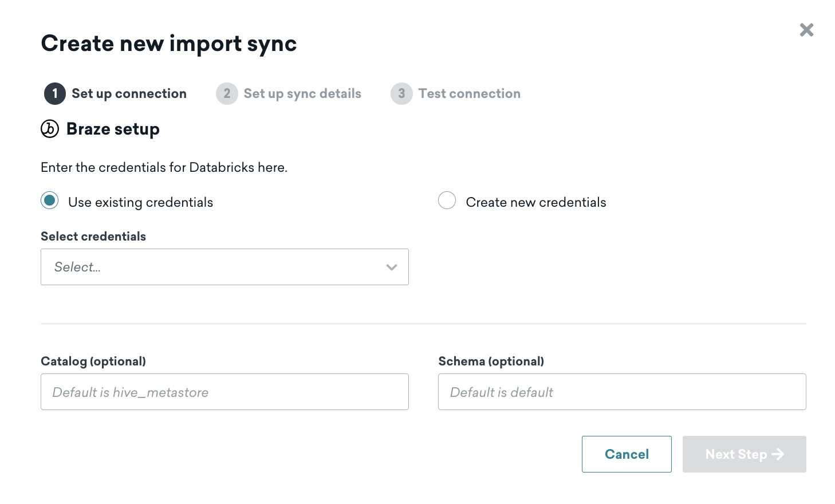Click the arrow icon in Next Step

(778, 454)
